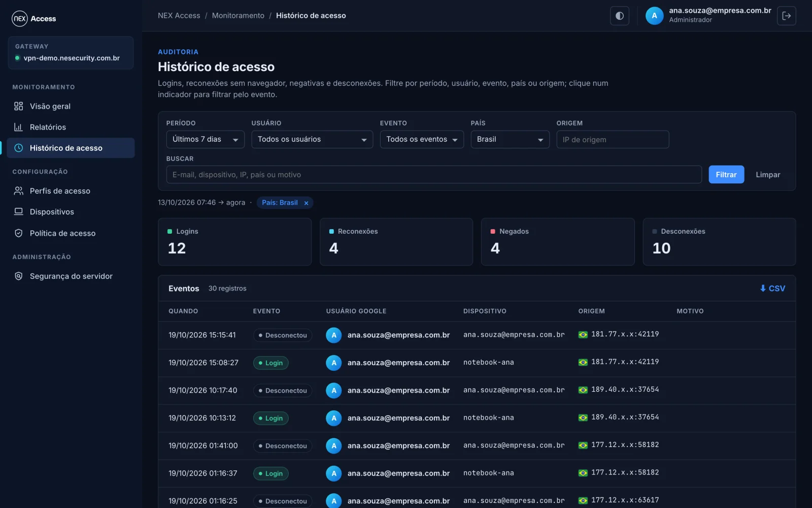Click the logout icon button
Viewport: 812px width, 508px height.
[x=787, y=16]
